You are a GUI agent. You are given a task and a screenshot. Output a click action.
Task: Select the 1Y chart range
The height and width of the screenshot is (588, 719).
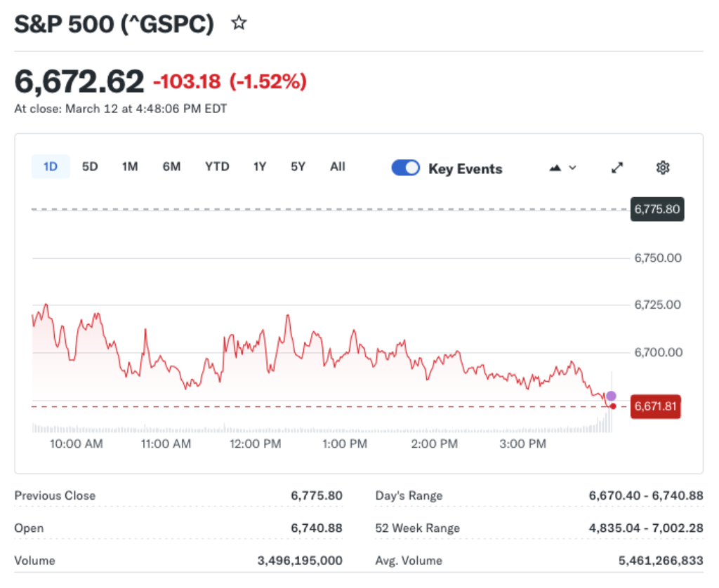pyautogui.click(x=259, y=167)
